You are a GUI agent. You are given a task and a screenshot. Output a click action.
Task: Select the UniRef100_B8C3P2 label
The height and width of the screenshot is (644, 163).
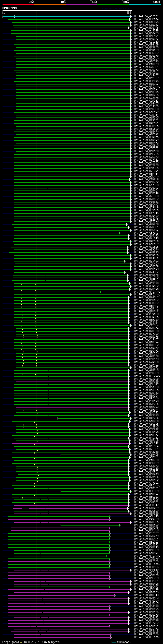coord(146,368)
